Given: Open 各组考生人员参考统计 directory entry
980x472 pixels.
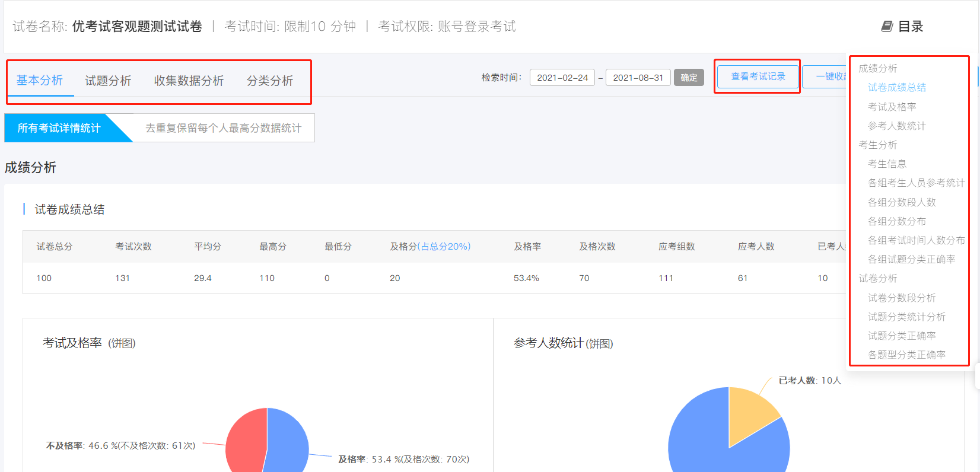Looking at the screenshot, I should tap(917, 183).
